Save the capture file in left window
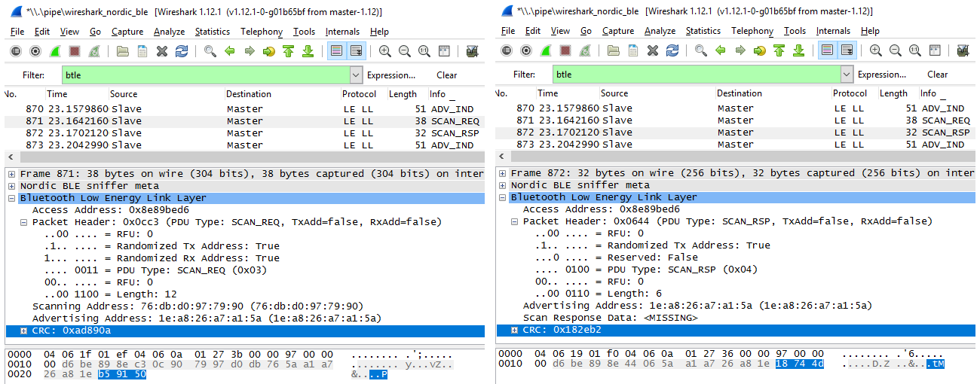The height and width of the screenshot is (384, 980). pyautogui.click(x=142, y=51)
